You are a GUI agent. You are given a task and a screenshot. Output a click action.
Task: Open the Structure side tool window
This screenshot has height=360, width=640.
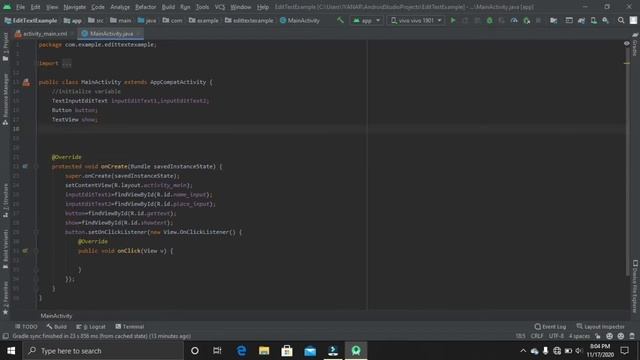click(5, 200)
